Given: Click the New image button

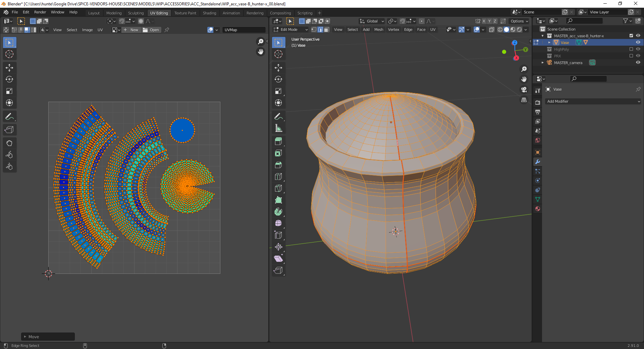Looking at the screenshot, I should (x=131, y=30).
